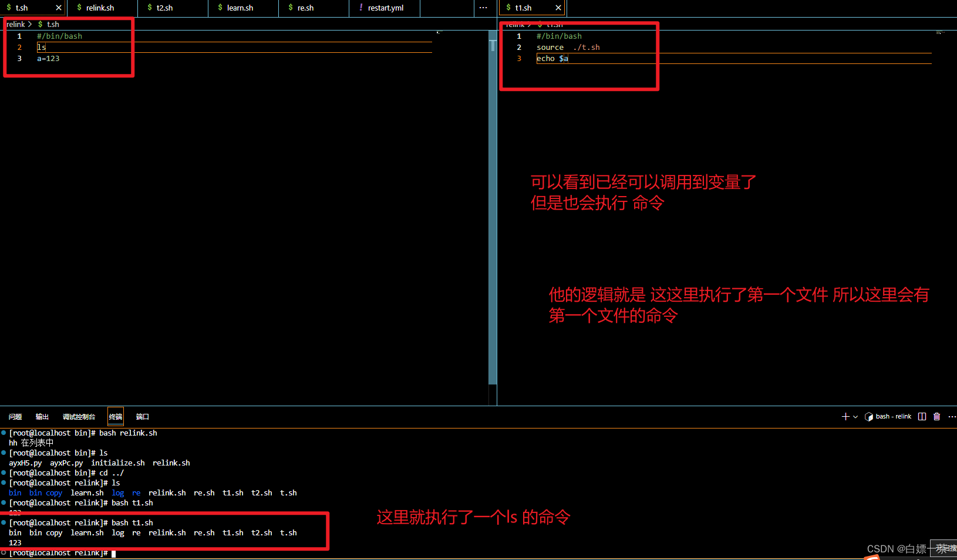The width and height of the screenshot is (957, 560).
Task: Close the t.sh editor tab
Action: point(59,8)
